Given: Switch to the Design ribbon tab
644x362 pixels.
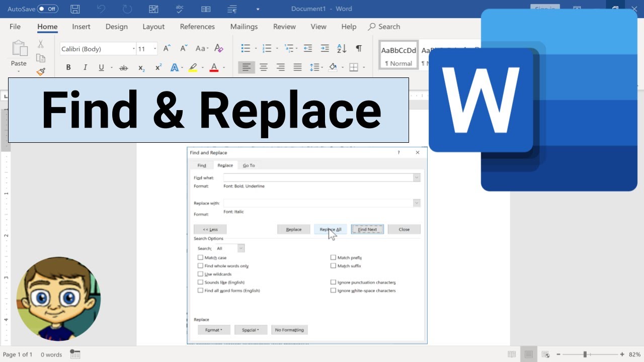Looking at the screenshot, I should click(116, 27).
